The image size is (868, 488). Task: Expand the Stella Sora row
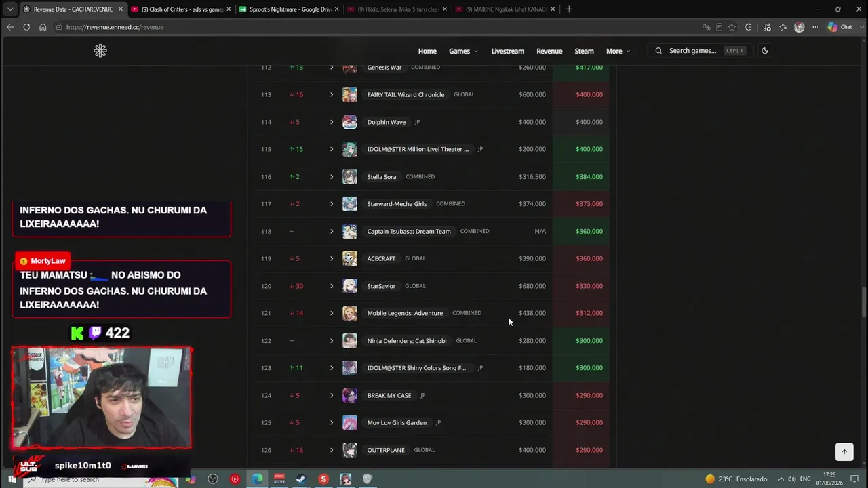coord(332,177)
